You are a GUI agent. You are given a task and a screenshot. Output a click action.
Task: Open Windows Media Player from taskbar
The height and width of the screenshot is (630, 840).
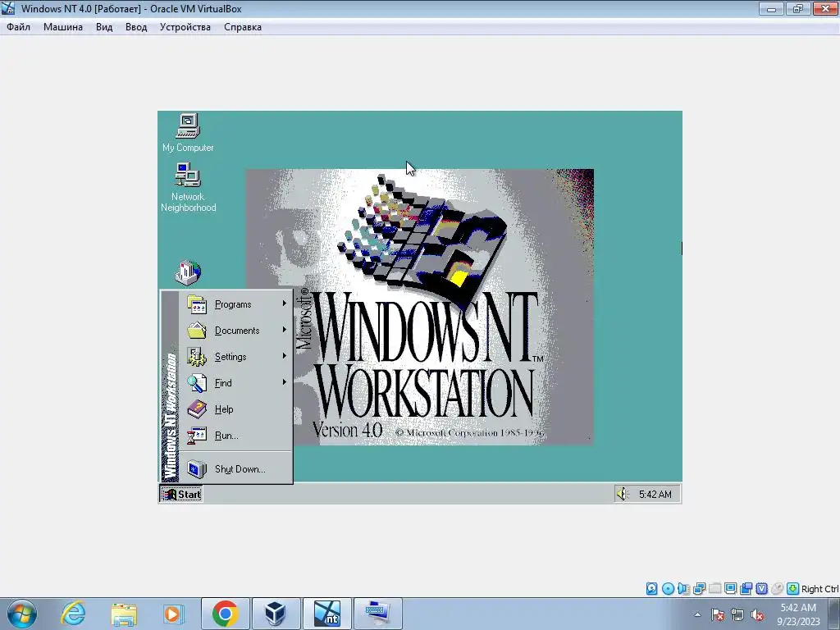[174, 614]
